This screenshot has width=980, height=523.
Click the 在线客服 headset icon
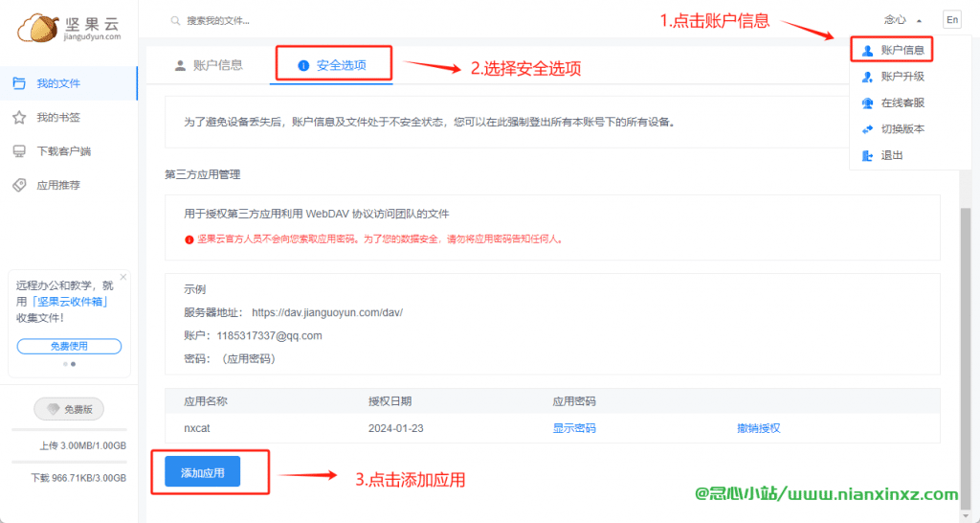pyautogui.click(x=867, y=103)
